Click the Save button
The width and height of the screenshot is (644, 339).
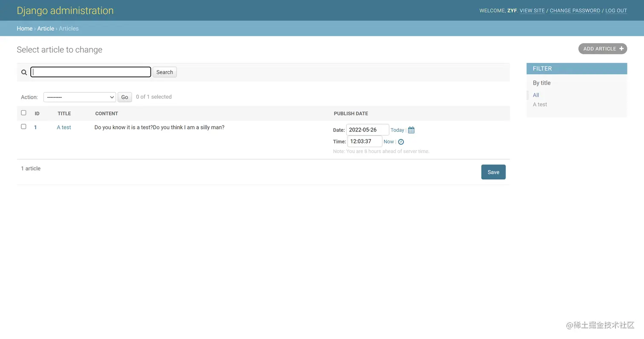tap(493, 172)
